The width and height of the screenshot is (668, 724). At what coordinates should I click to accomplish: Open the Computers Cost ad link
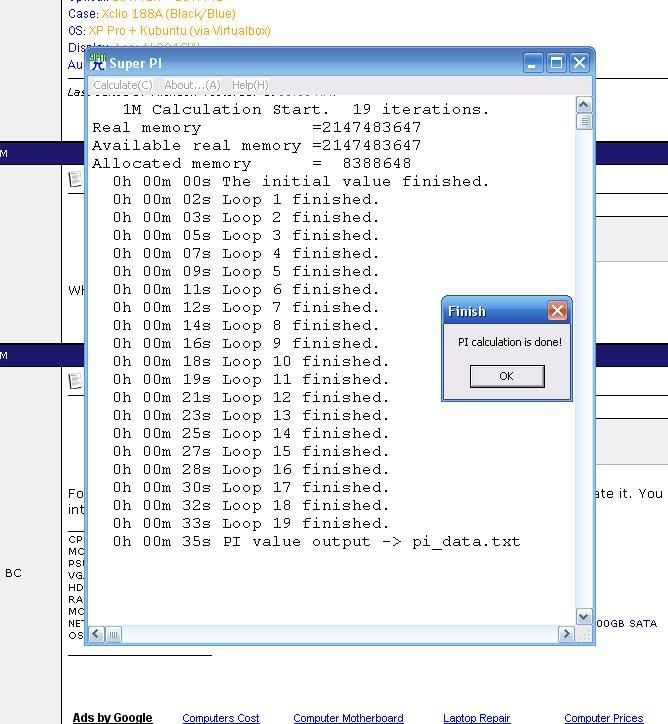tap(221, 718)
